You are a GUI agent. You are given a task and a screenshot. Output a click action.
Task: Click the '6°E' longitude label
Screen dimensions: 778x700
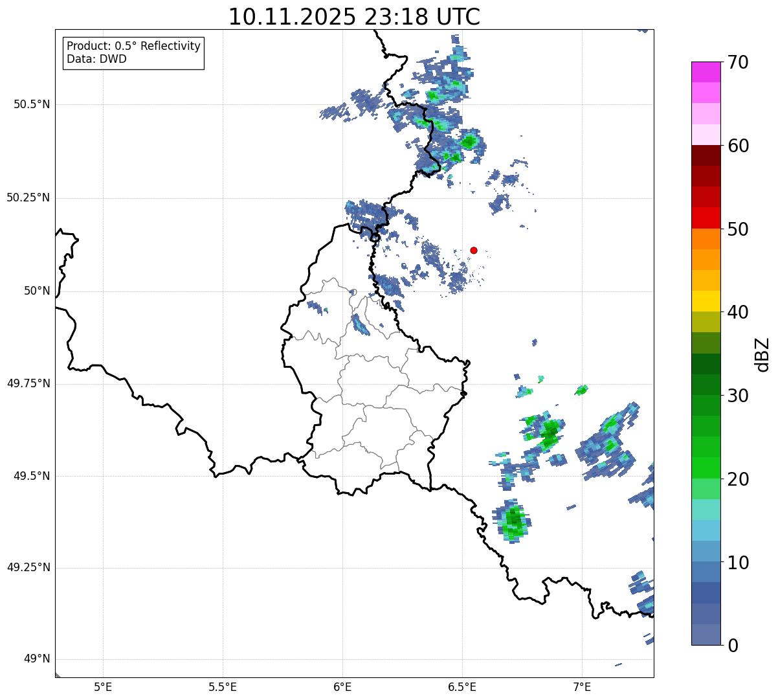(x=342, y=687)
